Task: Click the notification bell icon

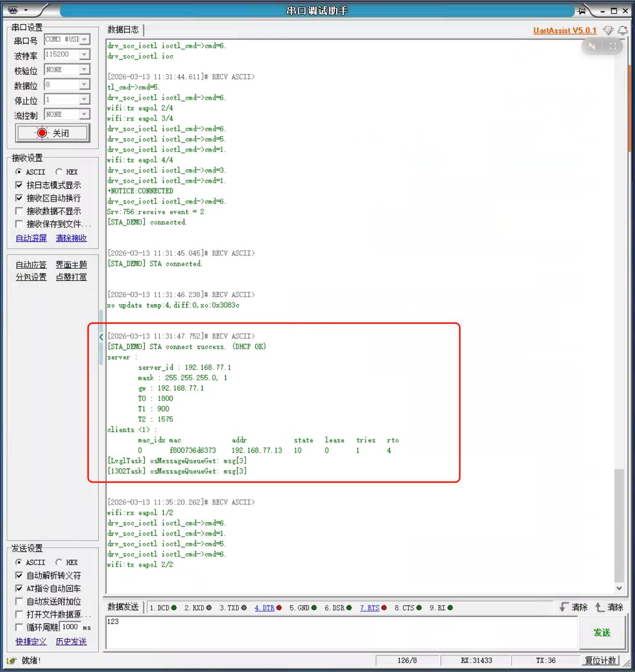Action: point(623,30)
